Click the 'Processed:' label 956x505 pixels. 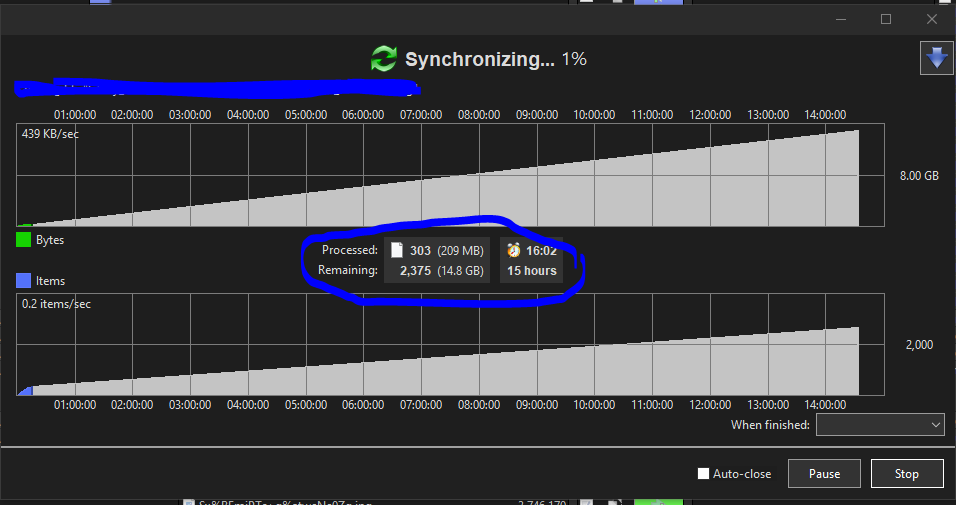click(x=349, y=250)
